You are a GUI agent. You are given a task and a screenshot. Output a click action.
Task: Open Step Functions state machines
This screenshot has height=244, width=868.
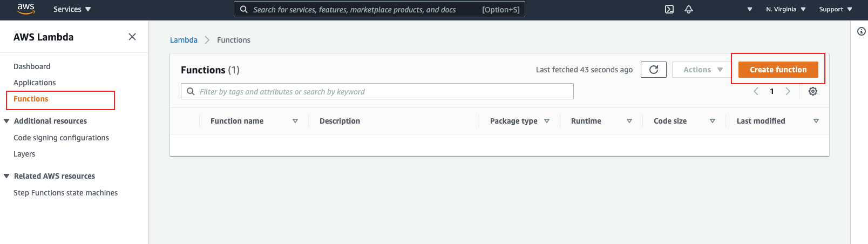(x=65, y=193)
